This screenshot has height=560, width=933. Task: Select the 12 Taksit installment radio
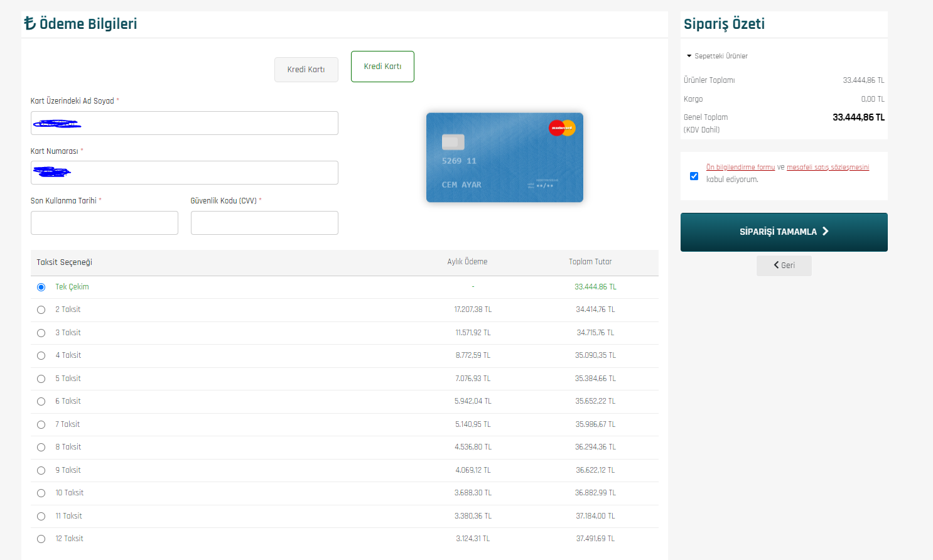pos(41,539)
